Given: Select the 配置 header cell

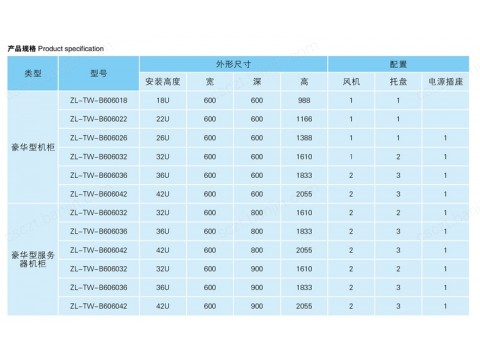Looking at the screenshot, I should 398,64.
